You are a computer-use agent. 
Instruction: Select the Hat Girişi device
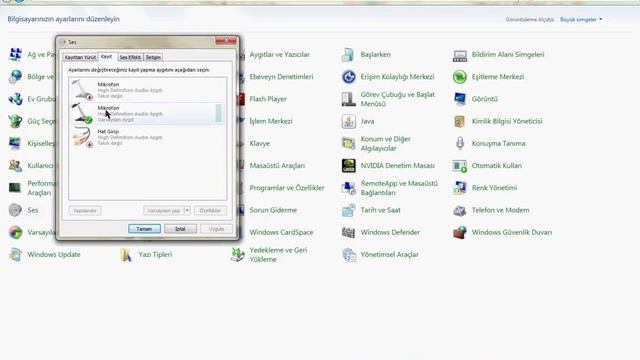147,137
